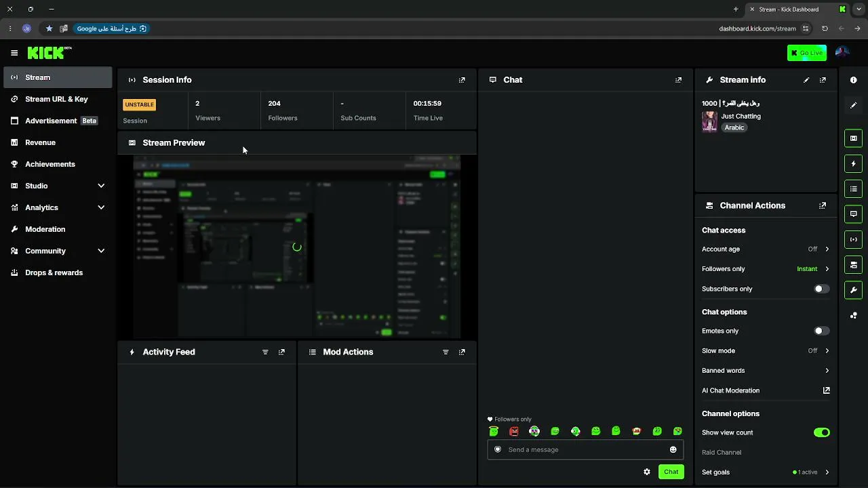Image resolution: width=868 pixels, height=488 pixels.
Task: Pop out the Stream info panel
Action: tap(823, 80)
